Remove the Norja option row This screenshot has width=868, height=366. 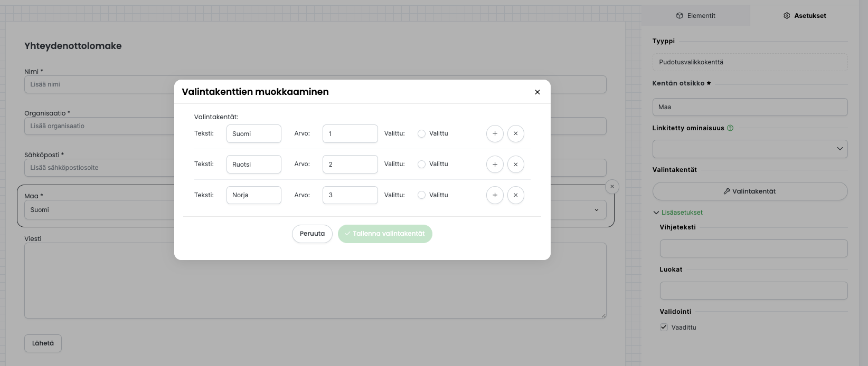click(516, 195)
